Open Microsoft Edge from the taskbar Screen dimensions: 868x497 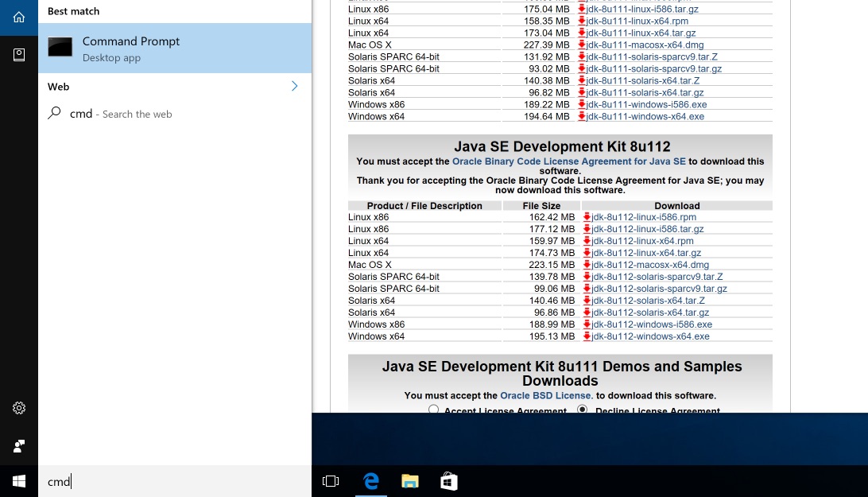(x=371, y=481)
